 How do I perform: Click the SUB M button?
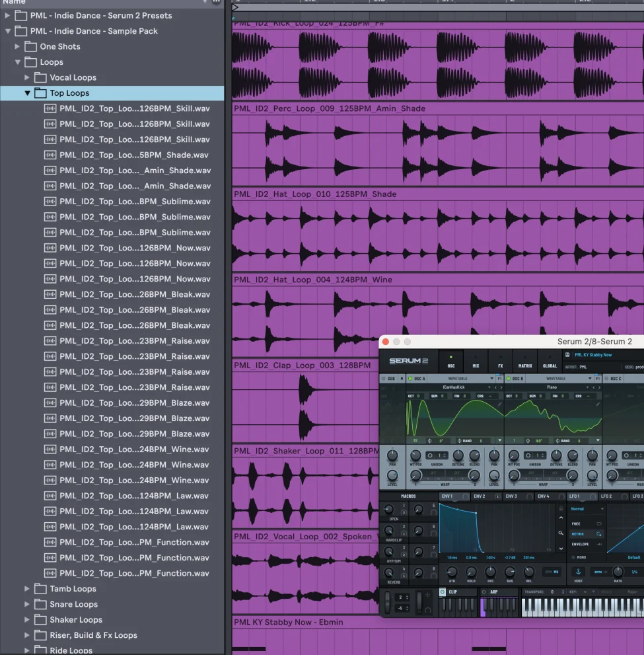point(402,379)
